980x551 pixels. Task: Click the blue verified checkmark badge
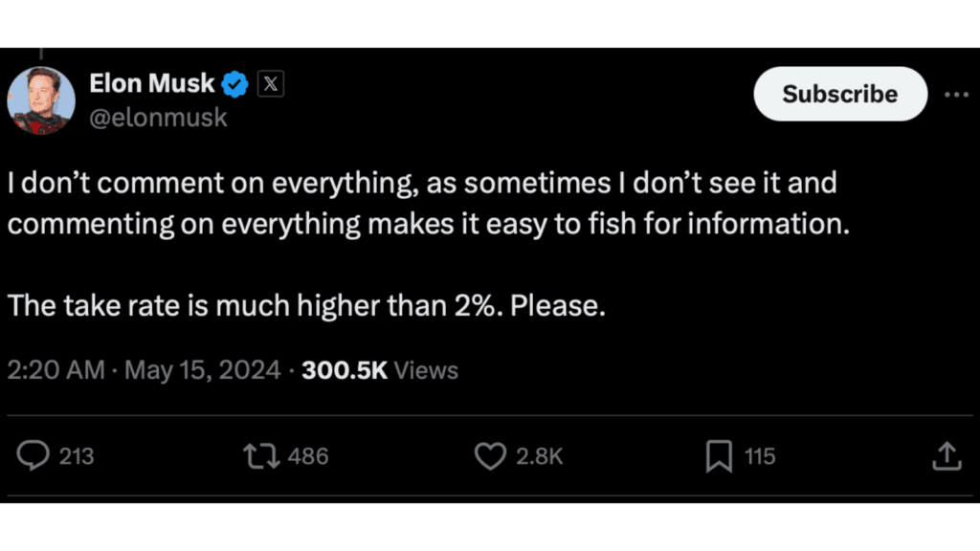[235, 85]
